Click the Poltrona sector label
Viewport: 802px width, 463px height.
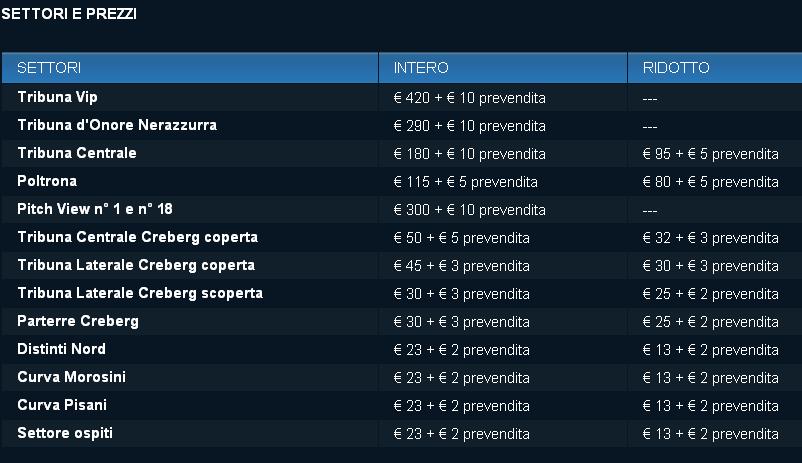47,181
